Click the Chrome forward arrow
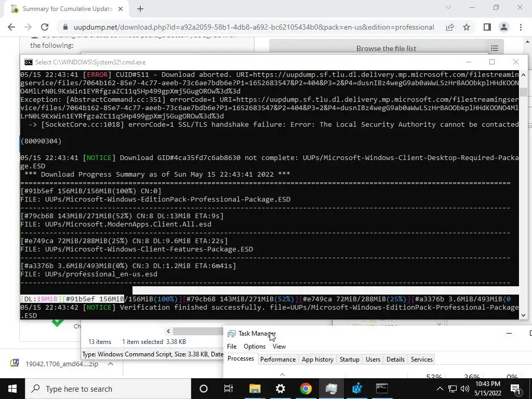Screen dimensions: 532x399 (x=28, y=27)
